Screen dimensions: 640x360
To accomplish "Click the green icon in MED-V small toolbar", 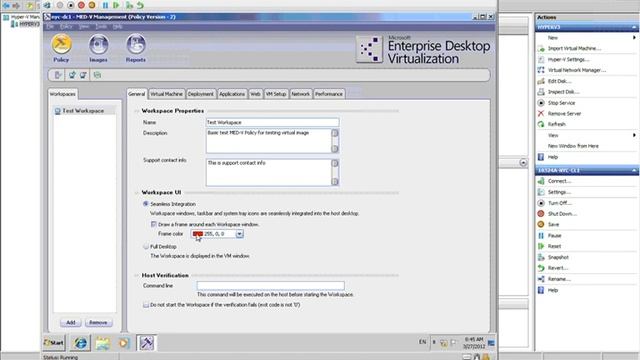I will point(97,75).
